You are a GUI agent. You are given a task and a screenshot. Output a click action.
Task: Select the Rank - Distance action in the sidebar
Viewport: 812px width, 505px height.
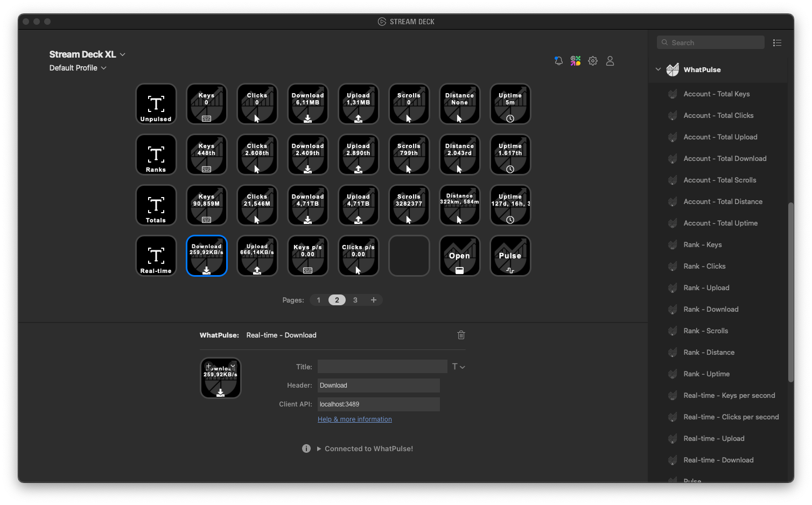click(709, 352)
